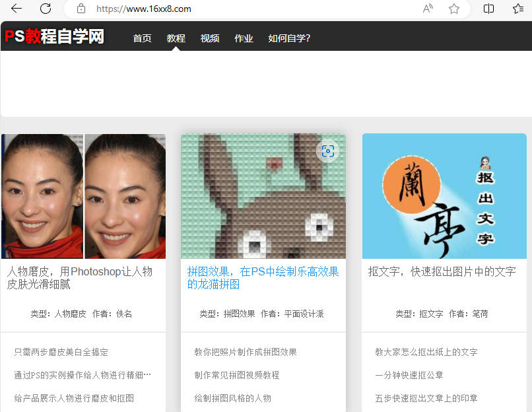Open the 抠出文字 calligraphy thumbnail
The width and height of the screenshot is (532, 412).
pyautogui.click(x=444, y=196)
